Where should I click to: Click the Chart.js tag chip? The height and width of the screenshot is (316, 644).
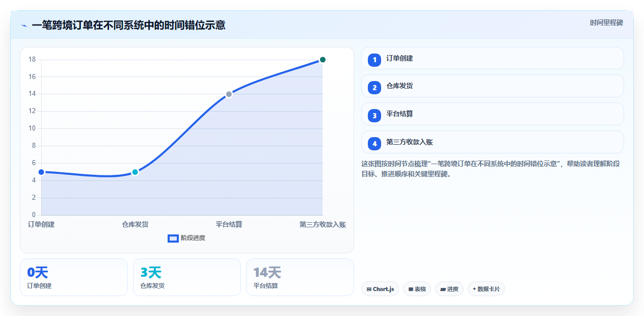click(380, 289)
